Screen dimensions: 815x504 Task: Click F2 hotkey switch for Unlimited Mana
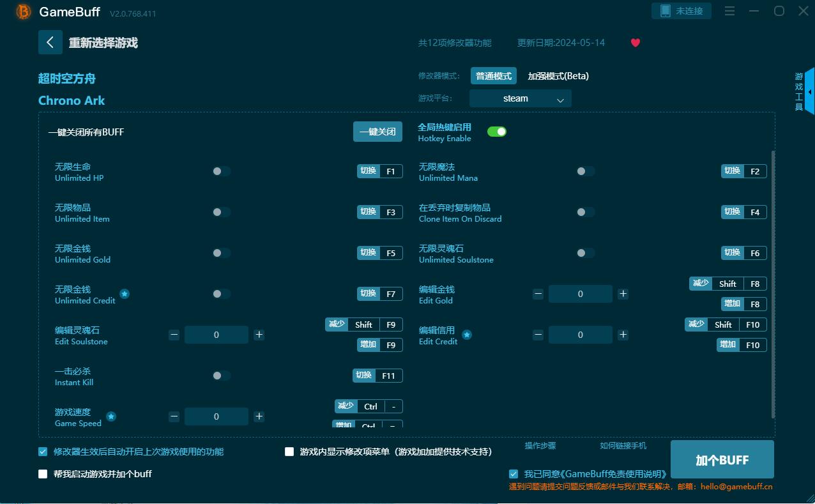point(744,171)
